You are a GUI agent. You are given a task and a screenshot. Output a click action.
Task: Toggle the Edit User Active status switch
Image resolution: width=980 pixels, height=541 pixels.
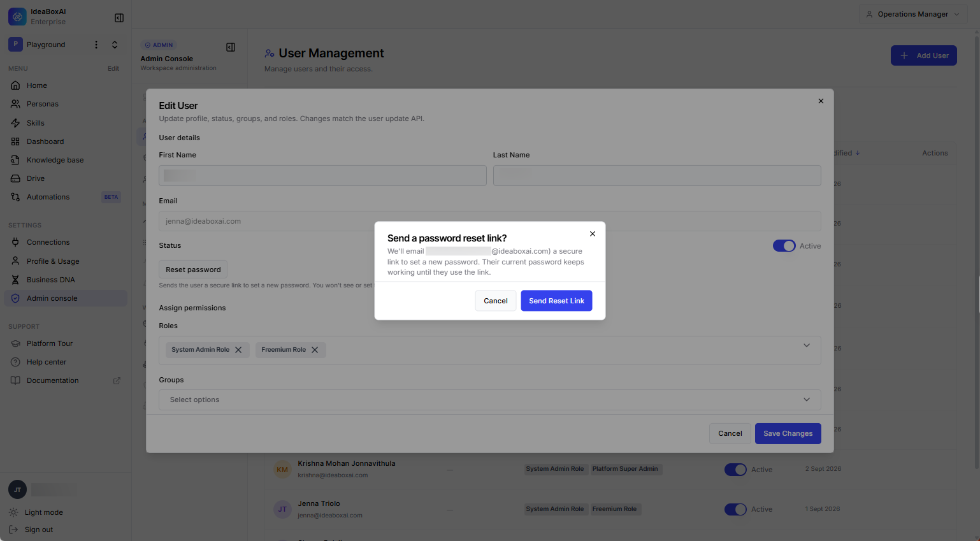[784, 246]
